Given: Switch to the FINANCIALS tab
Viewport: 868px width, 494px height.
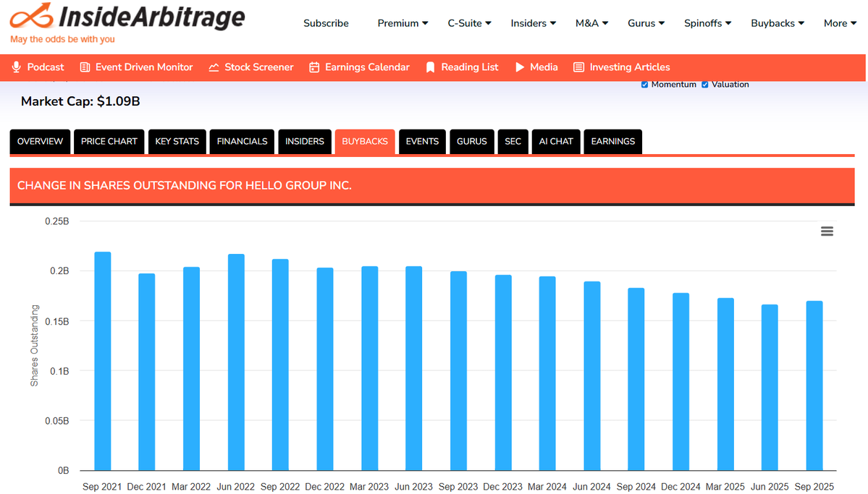Looking at the screenshot, I should (x=242, y=142).
